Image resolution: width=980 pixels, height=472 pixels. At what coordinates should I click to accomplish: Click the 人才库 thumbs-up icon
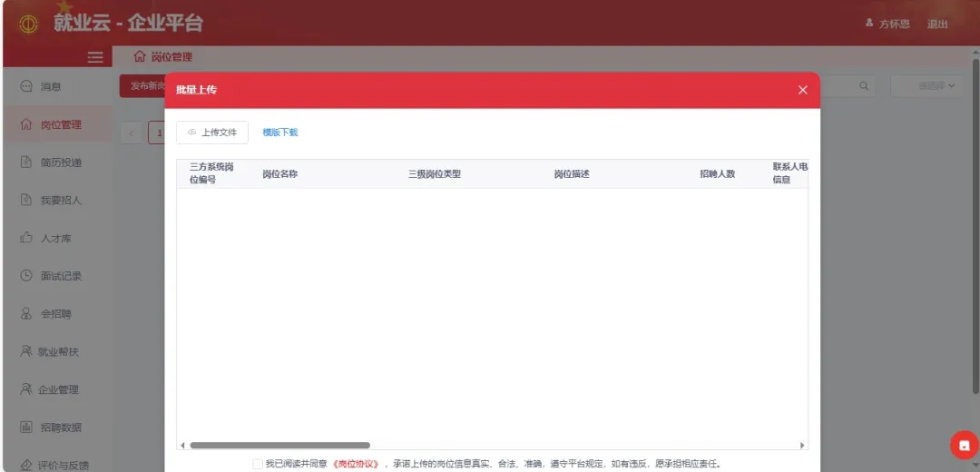click(x=26, y=238)
